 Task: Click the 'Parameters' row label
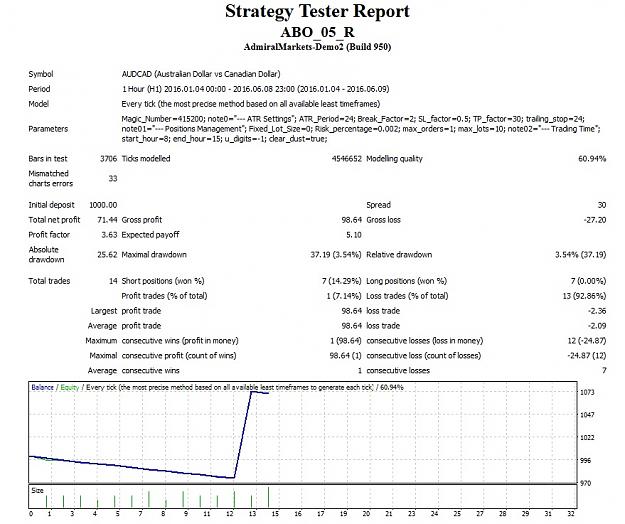coord(48,129)
